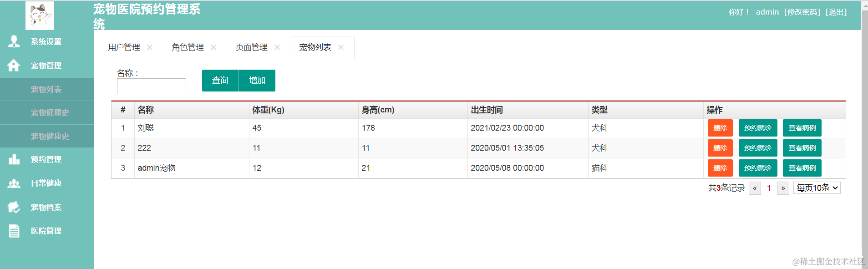Click the 日常健康 people icon
This screenshot has width=868, height=269.
pos(14,183)
